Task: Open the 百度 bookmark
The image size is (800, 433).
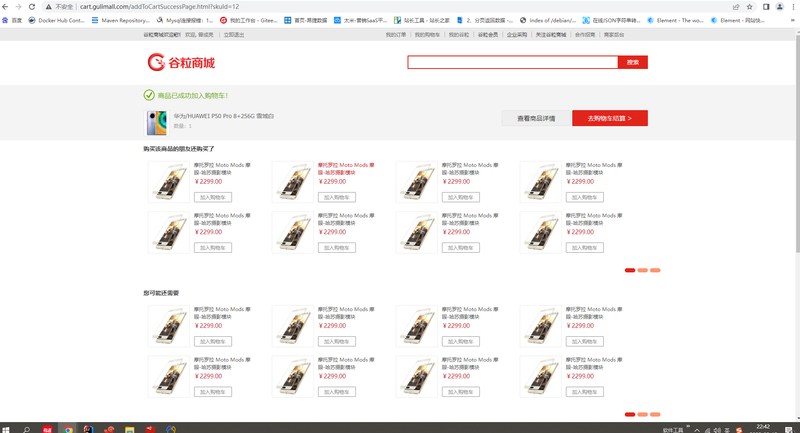Action: 12,20
